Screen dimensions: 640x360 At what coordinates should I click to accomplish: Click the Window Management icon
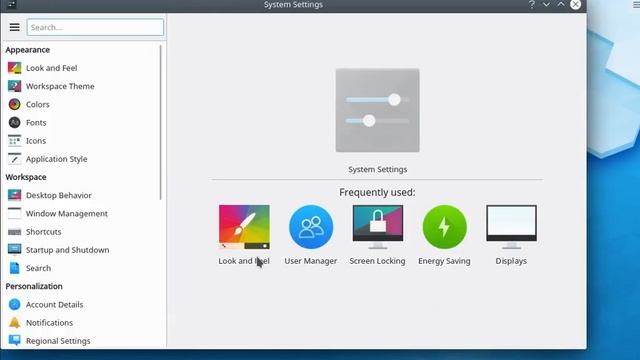click(14, 213)
